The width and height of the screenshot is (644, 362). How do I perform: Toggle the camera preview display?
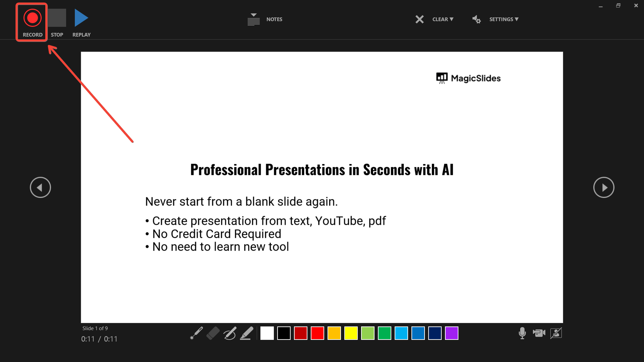click(556, 333)
